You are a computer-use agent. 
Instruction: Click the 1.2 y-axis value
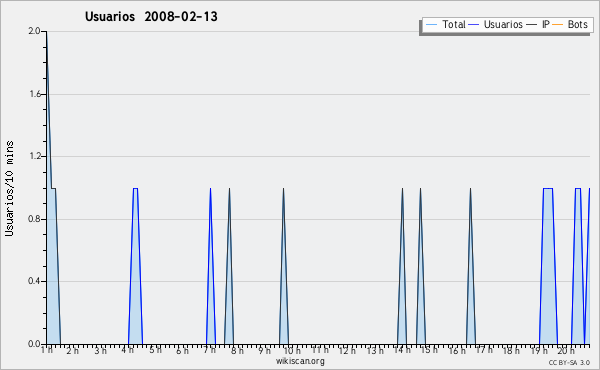(x=34, y=156)
